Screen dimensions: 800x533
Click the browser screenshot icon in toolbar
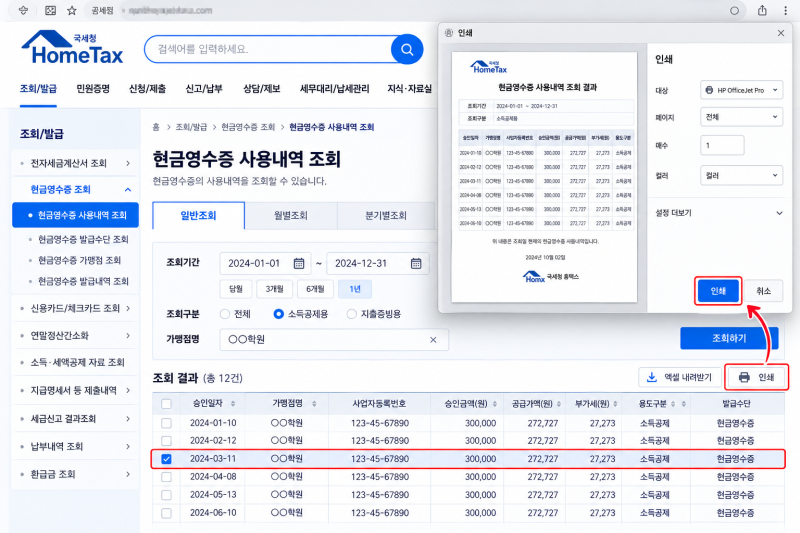point(50,10)
